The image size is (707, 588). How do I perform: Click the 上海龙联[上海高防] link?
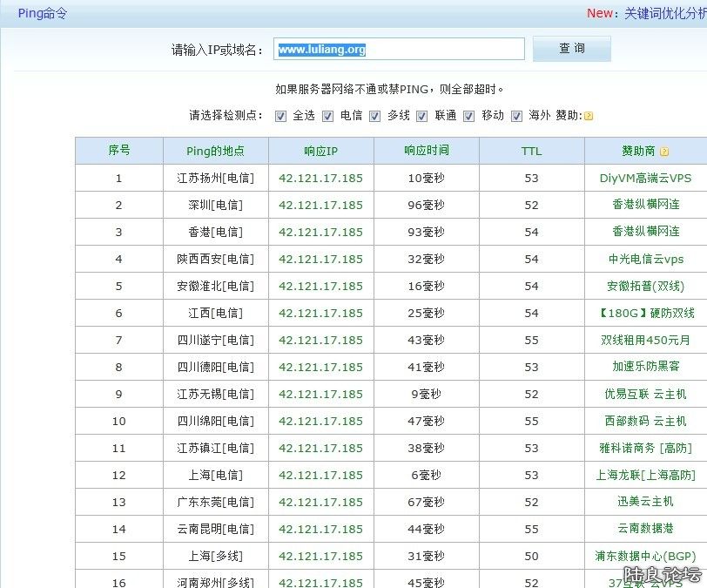[645, 475]
